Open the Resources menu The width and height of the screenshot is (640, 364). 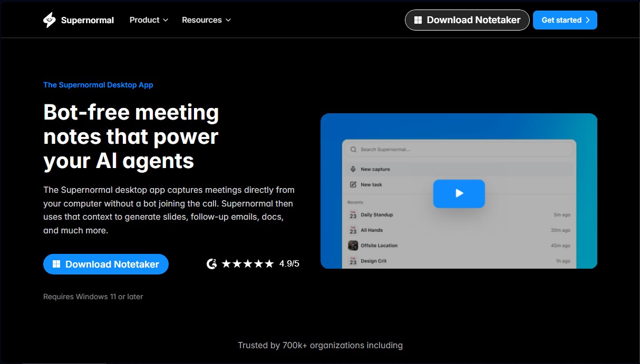[207, 20]
